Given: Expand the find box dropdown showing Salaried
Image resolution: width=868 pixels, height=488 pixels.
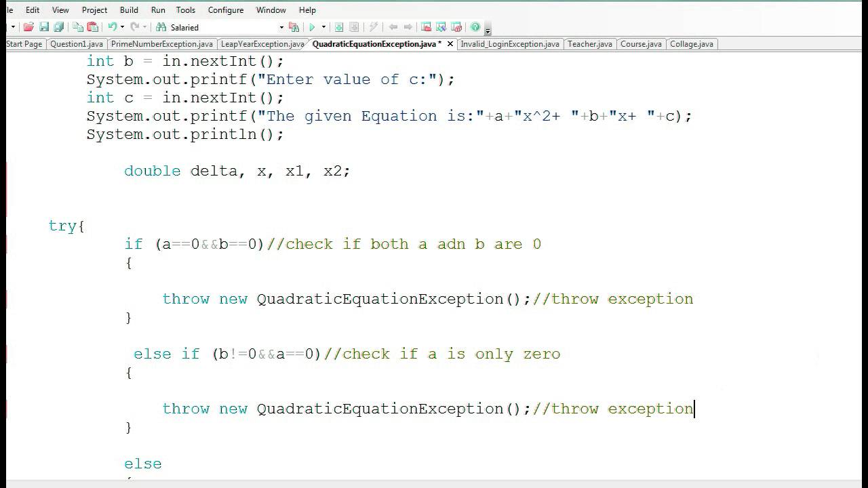Looking at the screenshot, I should pyautogui.click(x=281, y=27).
